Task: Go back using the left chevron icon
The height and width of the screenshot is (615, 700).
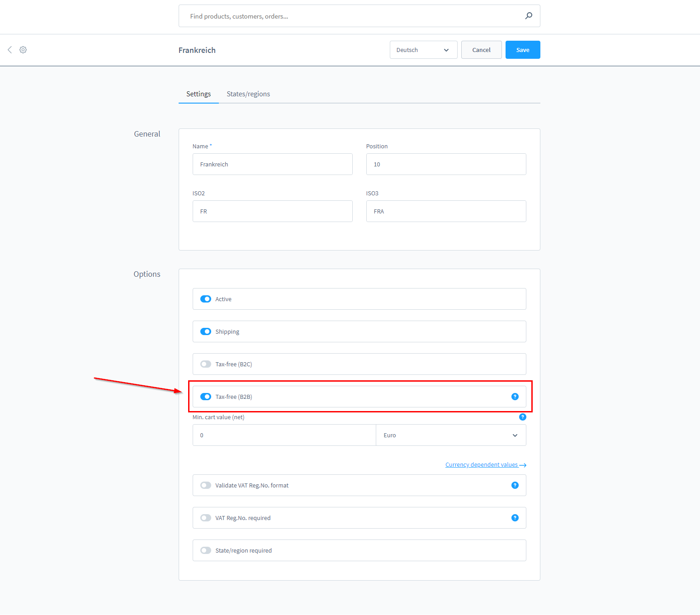Action: click(9, 50)
